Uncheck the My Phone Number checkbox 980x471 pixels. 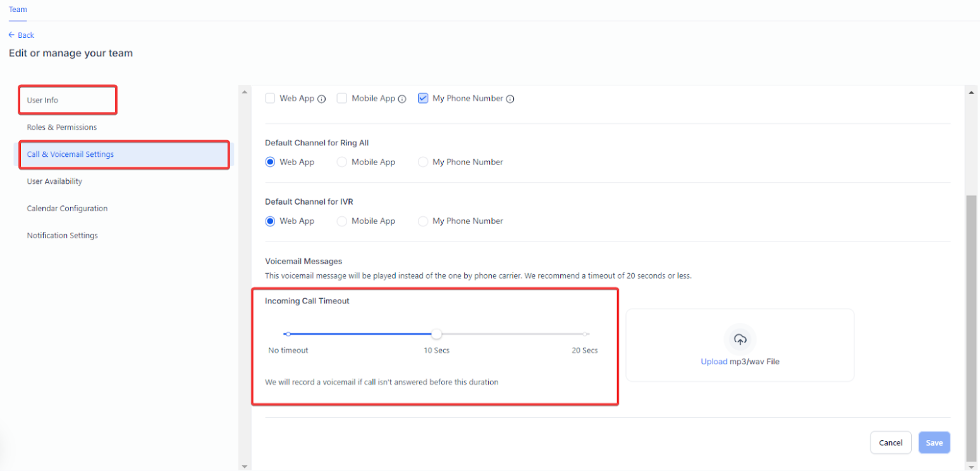(x=423, y=99)
